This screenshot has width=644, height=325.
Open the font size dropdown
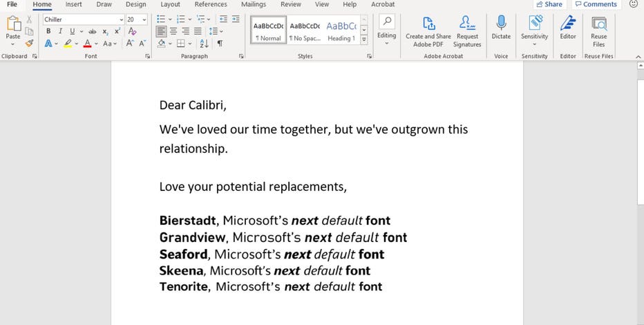pos(144,19)
